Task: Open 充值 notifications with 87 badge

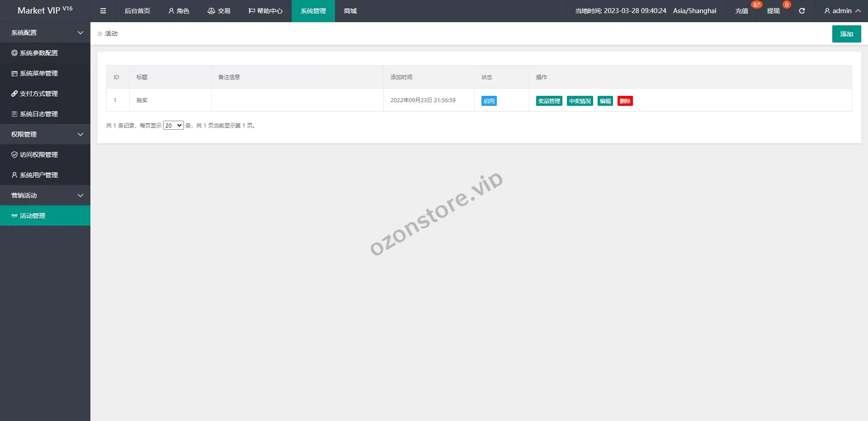Action: [x=741, y=11]
